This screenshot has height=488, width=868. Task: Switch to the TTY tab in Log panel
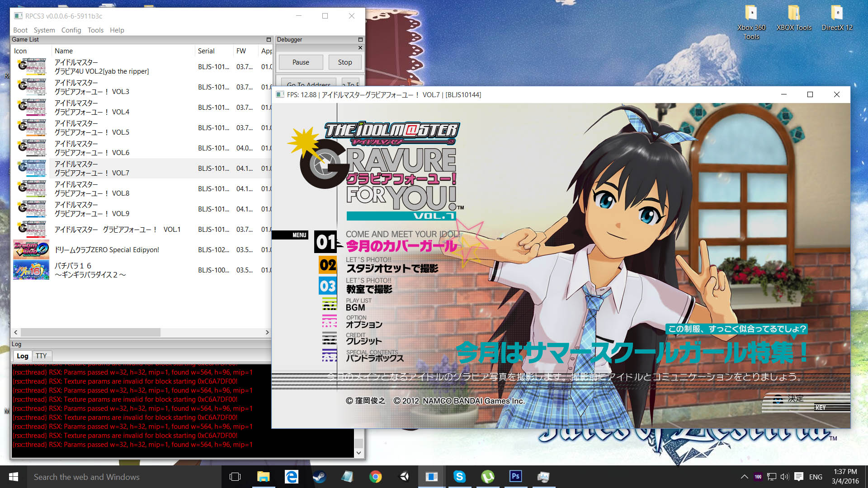click(x=41, y=356)
